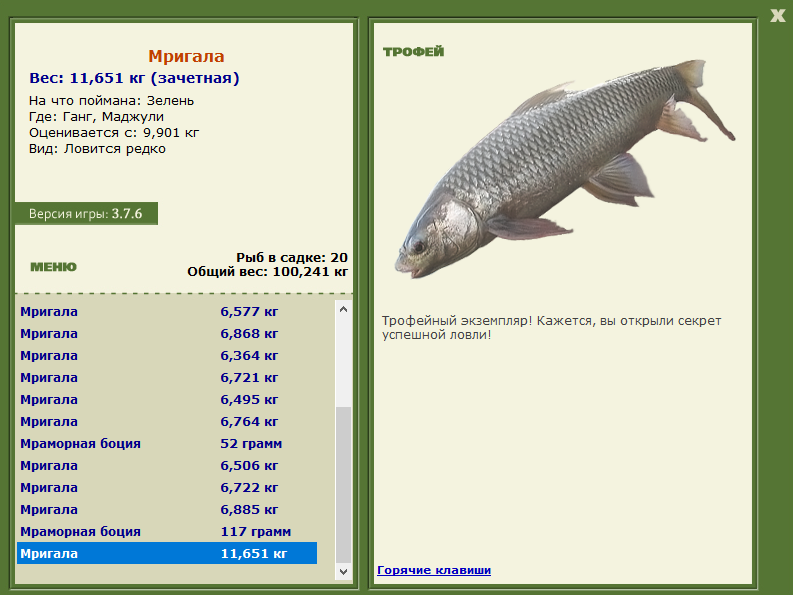Click the Где: Ганг, Маджули line
This screenshot has height=595, width=793.
96,117
